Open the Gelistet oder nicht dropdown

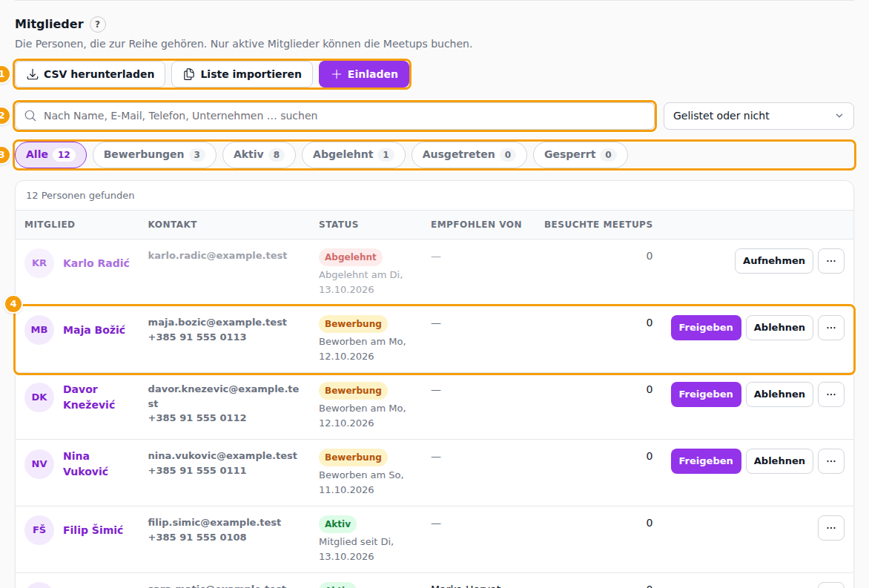tap(759, 116)
